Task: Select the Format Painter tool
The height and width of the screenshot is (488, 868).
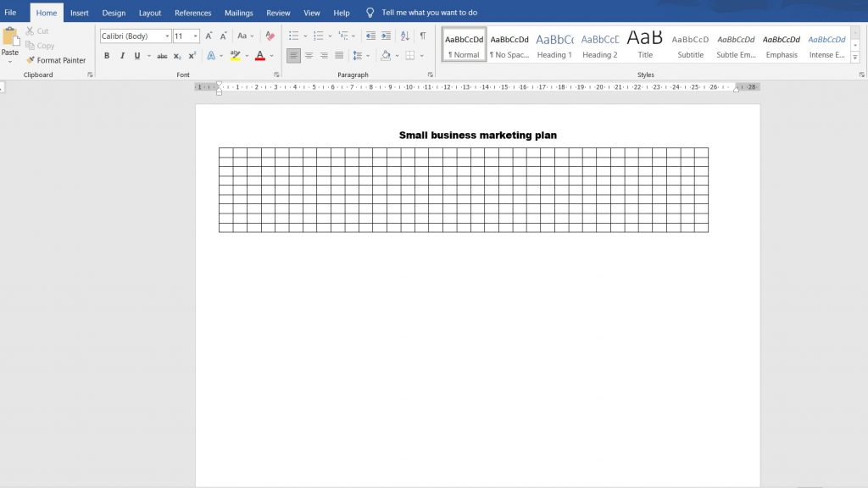Action: [56, 60]
